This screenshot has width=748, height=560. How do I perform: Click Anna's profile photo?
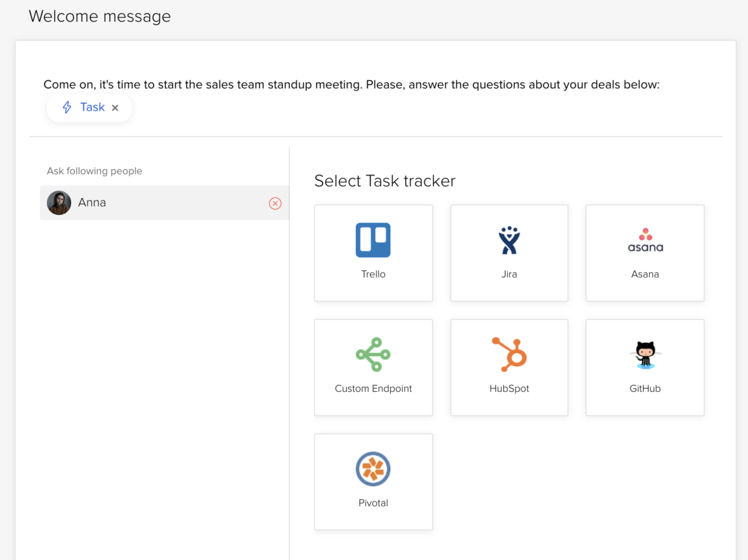59,203
